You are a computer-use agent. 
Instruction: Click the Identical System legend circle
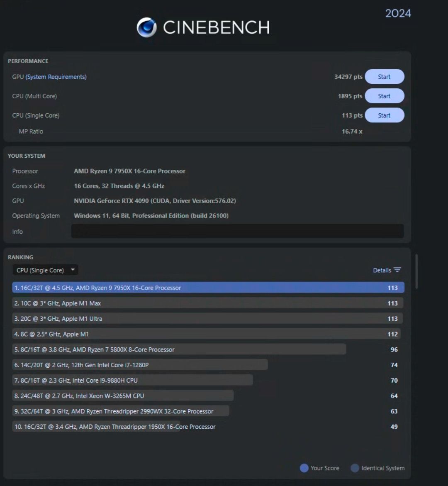(x=355, y=468)
